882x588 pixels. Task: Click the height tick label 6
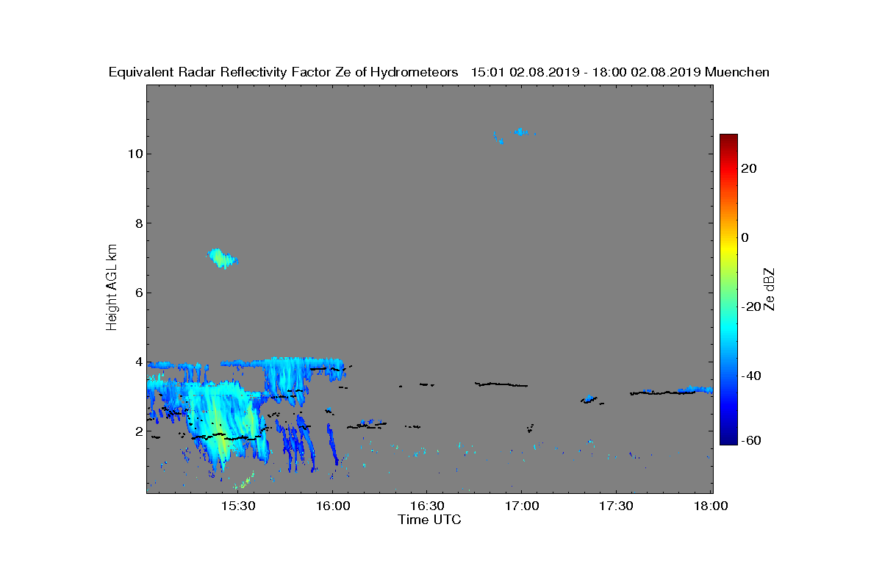coord(138,293)
